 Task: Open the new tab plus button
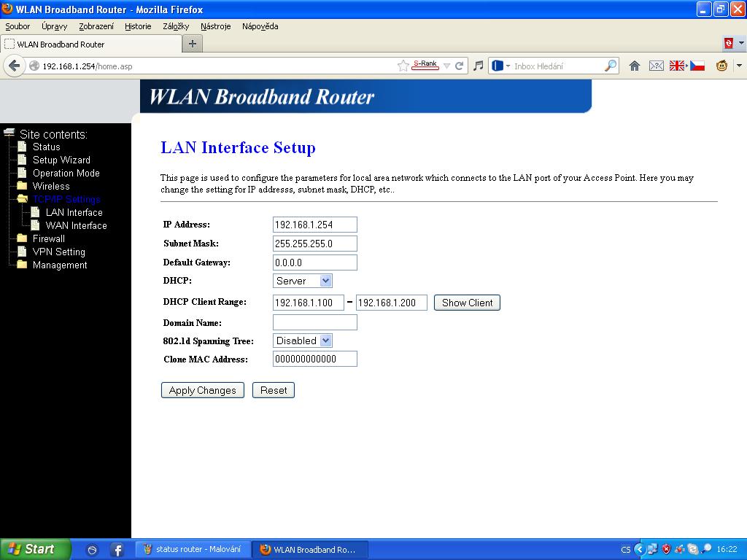click(193, 44)
